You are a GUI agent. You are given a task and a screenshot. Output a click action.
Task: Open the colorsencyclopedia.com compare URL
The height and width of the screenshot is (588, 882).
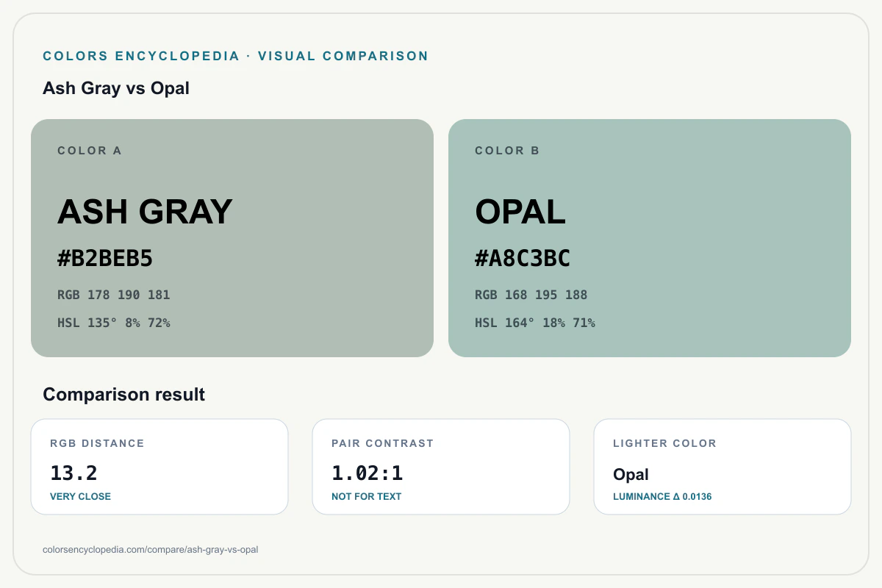tap(151, 549)
